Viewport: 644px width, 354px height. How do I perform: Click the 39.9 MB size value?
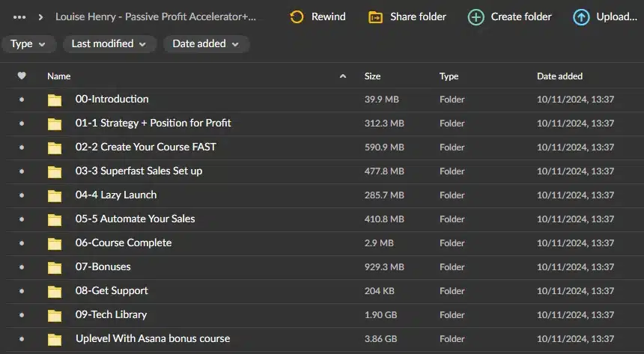pos(382,100)
